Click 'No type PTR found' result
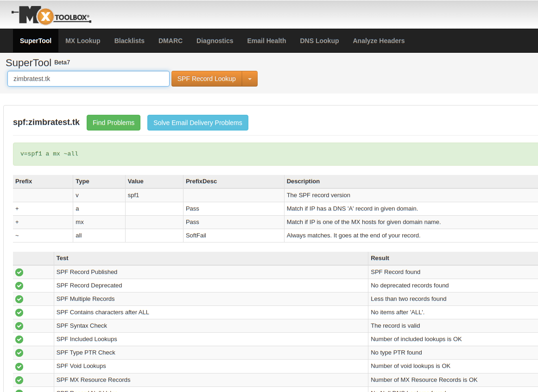The width and height of the screenshot is (538, 392). [x=396, y=353]
